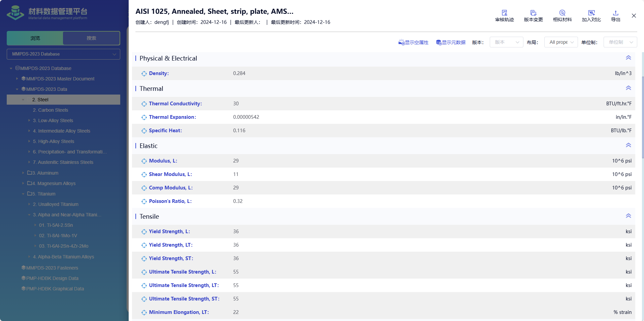The height and width of the screenshot is (321, 644).
Task: Collapse the Elastic section
Action: click(x=628, y=145)
